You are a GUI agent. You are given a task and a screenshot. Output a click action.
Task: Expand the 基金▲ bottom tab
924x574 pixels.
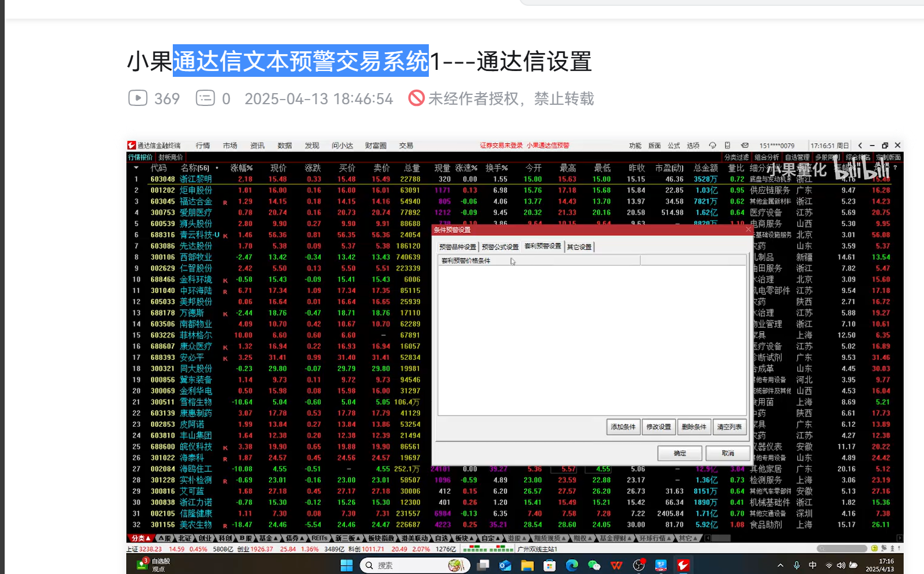click(268, 538)
